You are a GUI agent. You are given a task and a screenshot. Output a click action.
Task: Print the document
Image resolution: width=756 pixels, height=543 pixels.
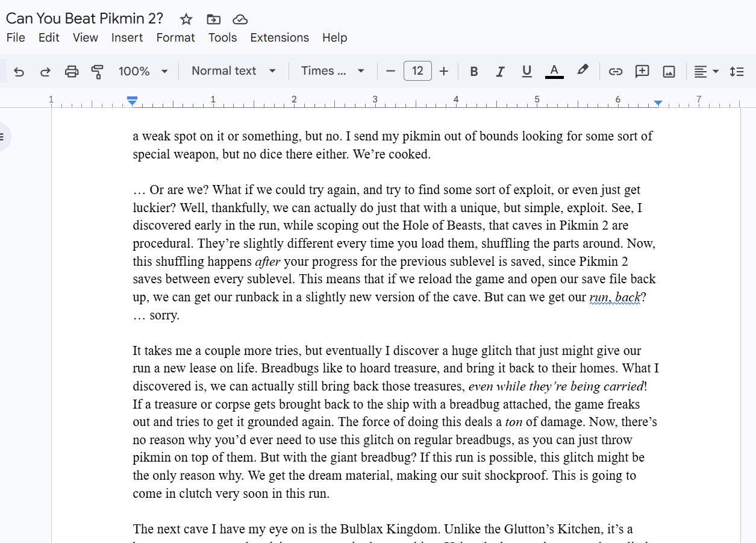[72, 71]
